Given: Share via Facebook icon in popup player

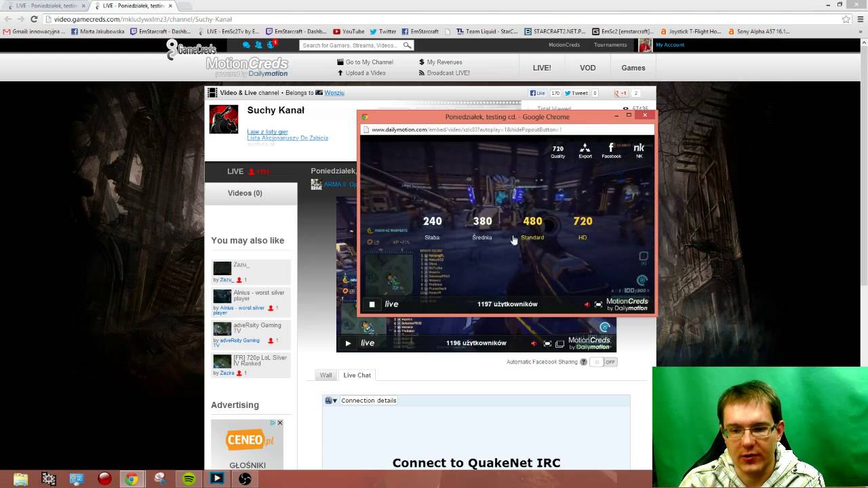Looking at the screenshot, I should point(611,151).
